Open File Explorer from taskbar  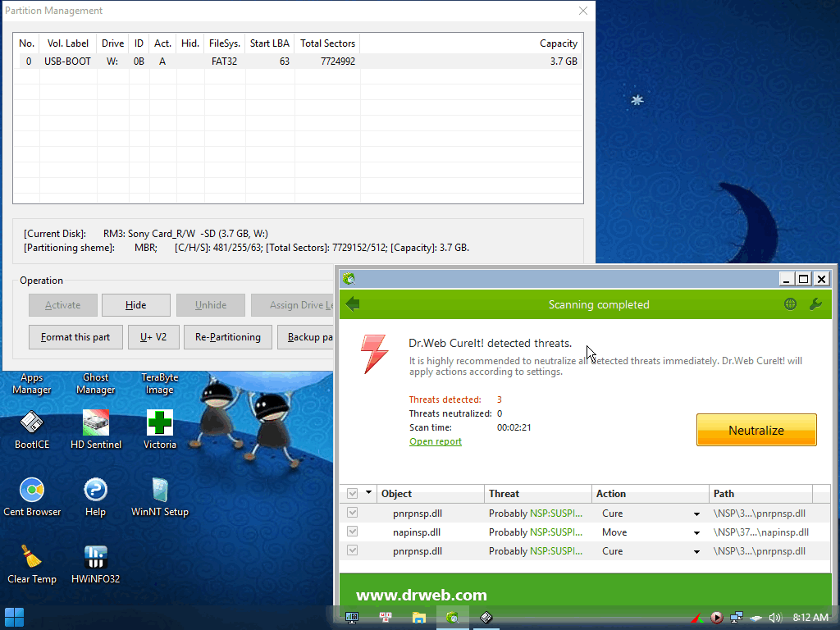pos(419,618)
